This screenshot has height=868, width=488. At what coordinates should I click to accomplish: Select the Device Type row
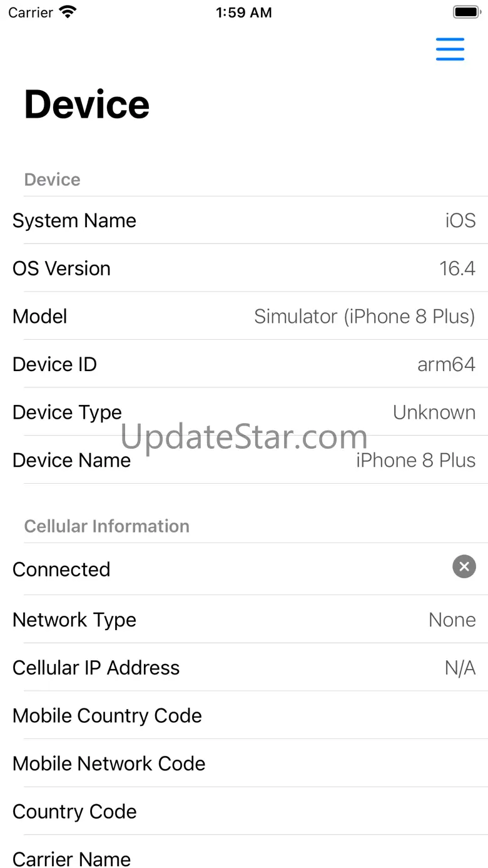[x=244, y=412]
